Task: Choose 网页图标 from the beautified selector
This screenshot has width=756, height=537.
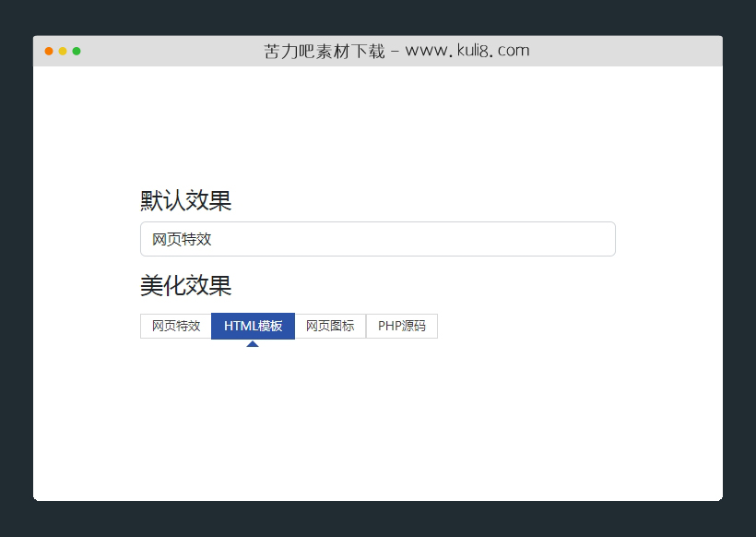Action: click(330, 326)
